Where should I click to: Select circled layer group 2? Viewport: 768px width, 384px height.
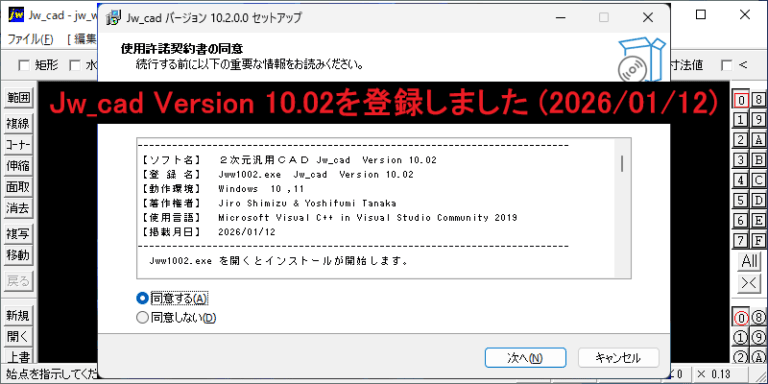click(x=742, y=357)
